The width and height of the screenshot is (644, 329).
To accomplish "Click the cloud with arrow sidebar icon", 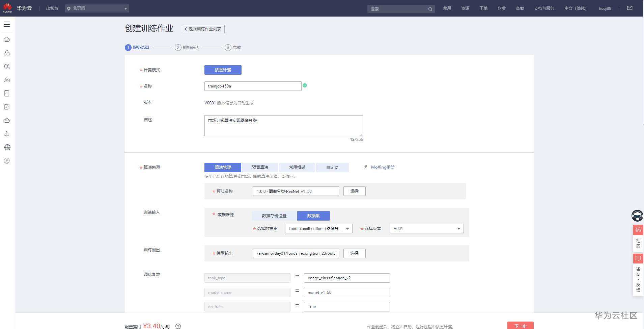I will pos(7,120).
